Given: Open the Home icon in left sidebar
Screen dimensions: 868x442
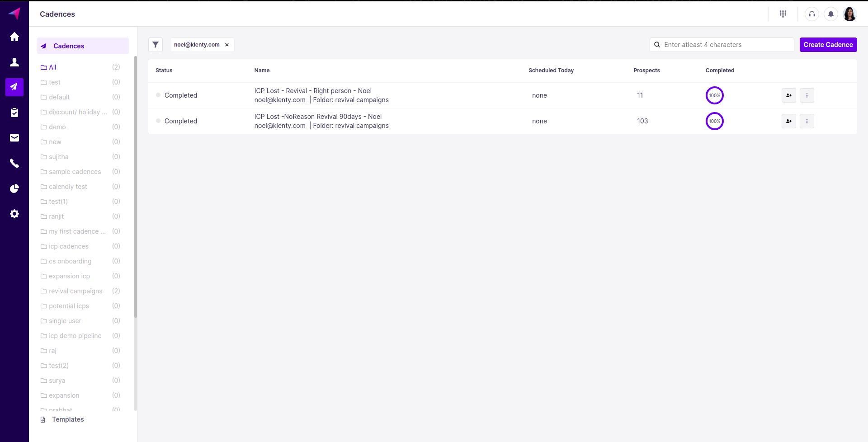Looking at the screenshot, I should pyautogui.click(x=14, y=37).
